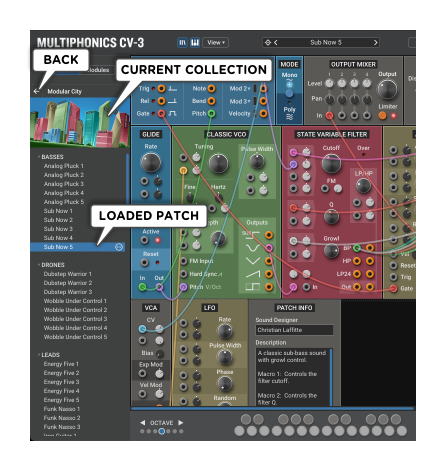
Task: Click the patch browser target icon
Action: tap(268, 42)
